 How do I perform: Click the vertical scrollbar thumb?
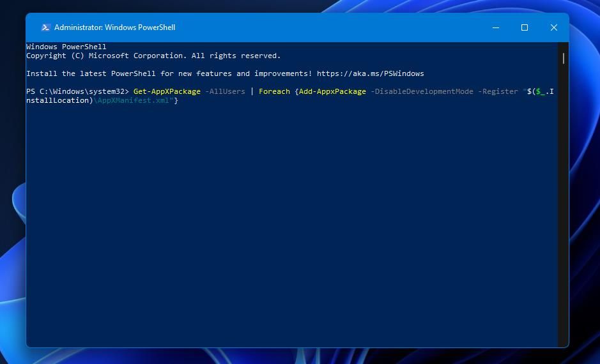(564, 59)
